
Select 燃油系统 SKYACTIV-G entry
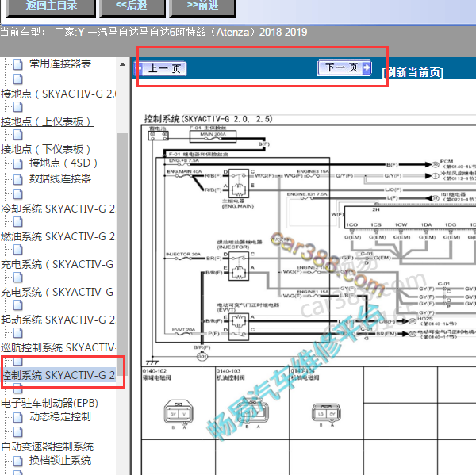(x=58, y=236)
